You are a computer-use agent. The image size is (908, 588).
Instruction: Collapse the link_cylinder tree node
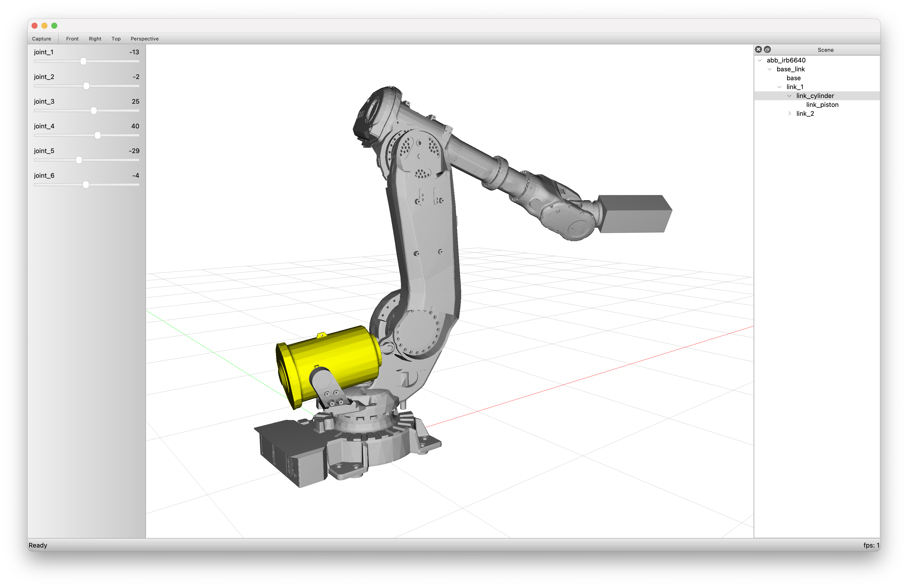(789, 96)
